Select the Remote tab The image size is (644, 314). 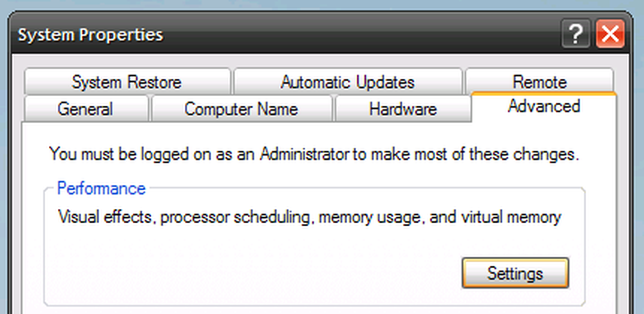tap(540, 81)
